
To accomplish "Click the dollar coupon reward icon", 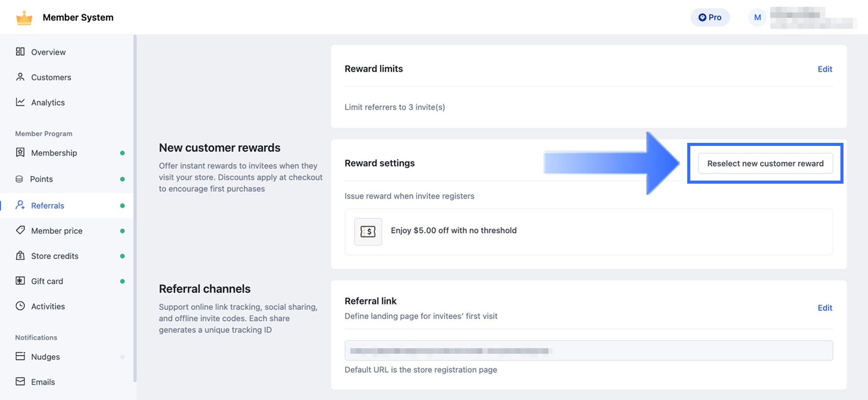I will tap(368, 232).
